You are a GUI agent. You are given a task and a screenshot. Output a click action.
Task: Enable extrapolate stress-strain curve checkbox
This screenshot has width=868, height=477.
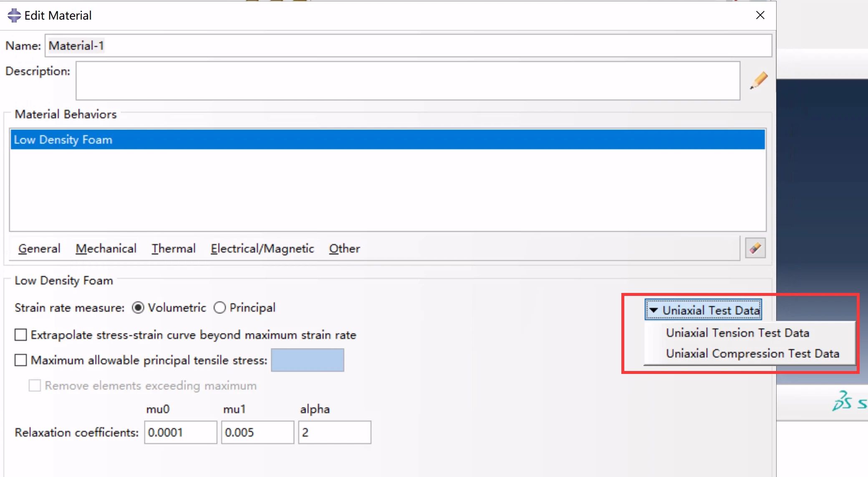(20, 335)
